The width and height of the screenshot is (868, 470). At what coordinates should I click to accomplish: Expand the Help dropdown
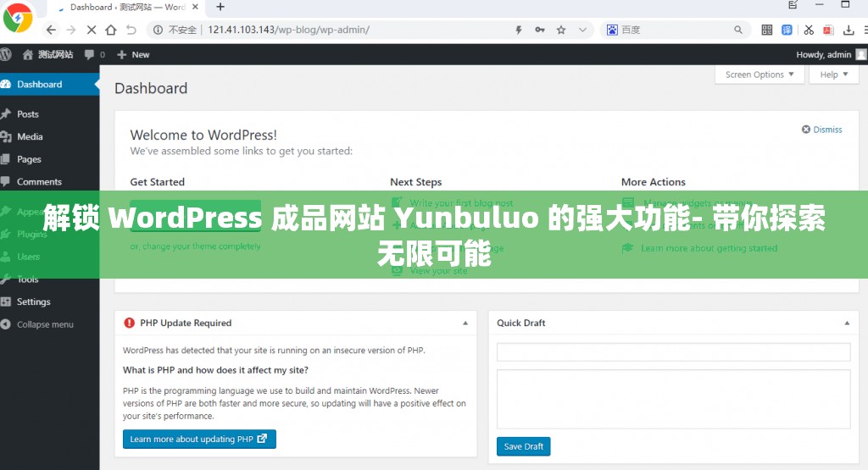tap(834, 75)
